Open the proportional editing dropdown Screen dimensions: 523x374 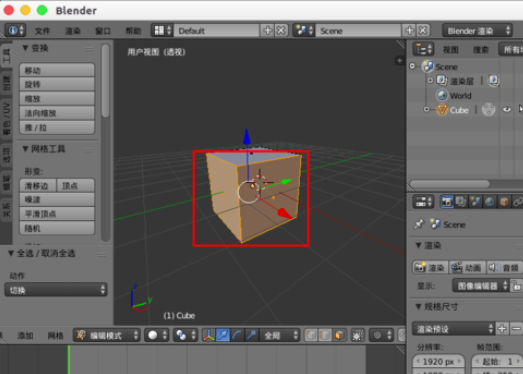point(381,335)
